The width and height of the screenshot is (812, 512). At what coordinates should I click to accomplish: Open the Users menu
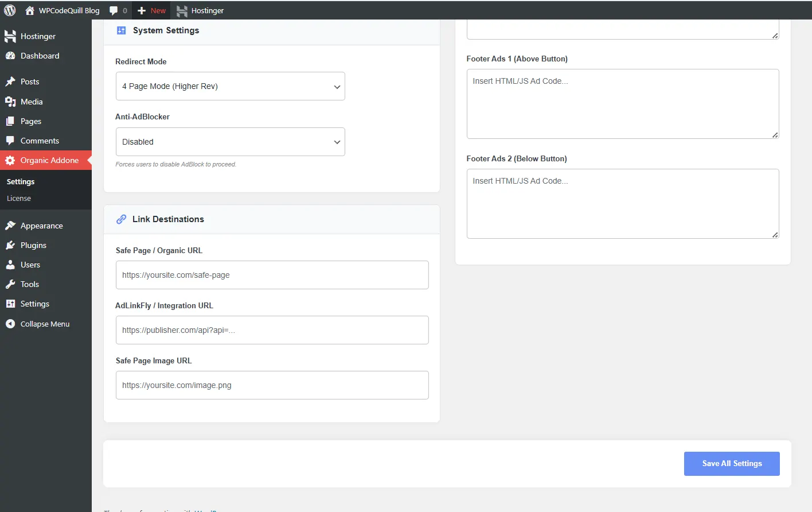[x=30, y=265]
